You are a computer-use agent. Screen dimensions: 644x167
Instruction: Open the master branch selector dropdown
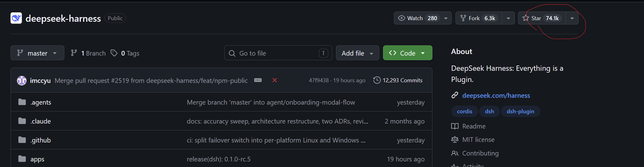(x=37, y=53)
